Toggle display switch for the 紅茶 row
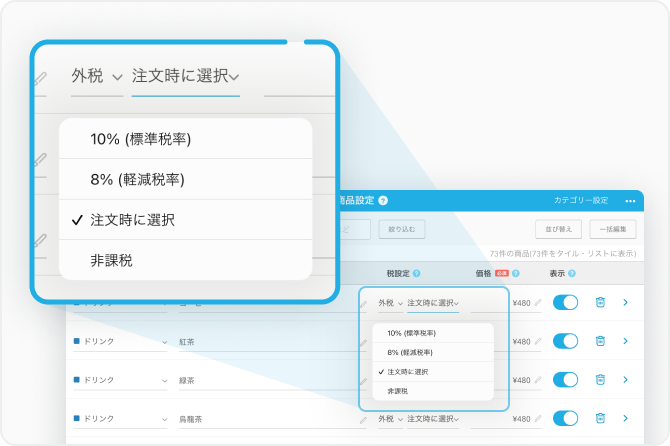This screenshot has height=446, width=670. (x=566, y=341)
